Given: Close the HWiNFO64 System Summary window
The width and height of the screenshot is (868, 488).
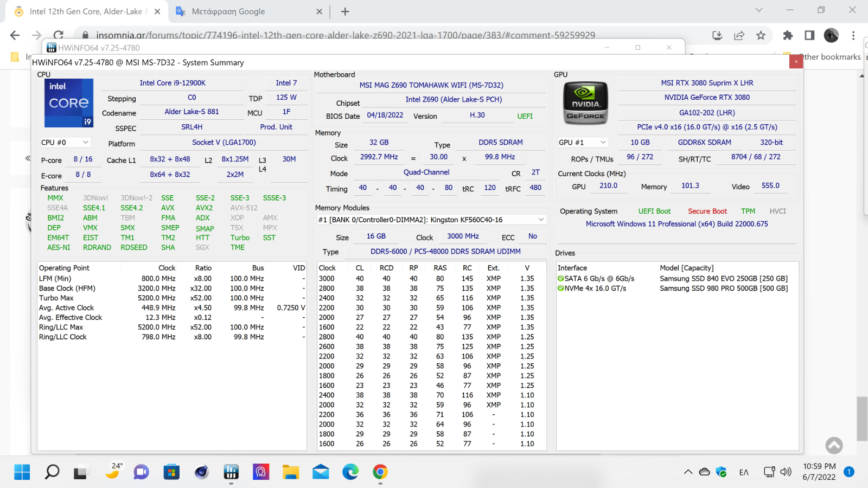Looking at the screenshot, I should 796,62.
